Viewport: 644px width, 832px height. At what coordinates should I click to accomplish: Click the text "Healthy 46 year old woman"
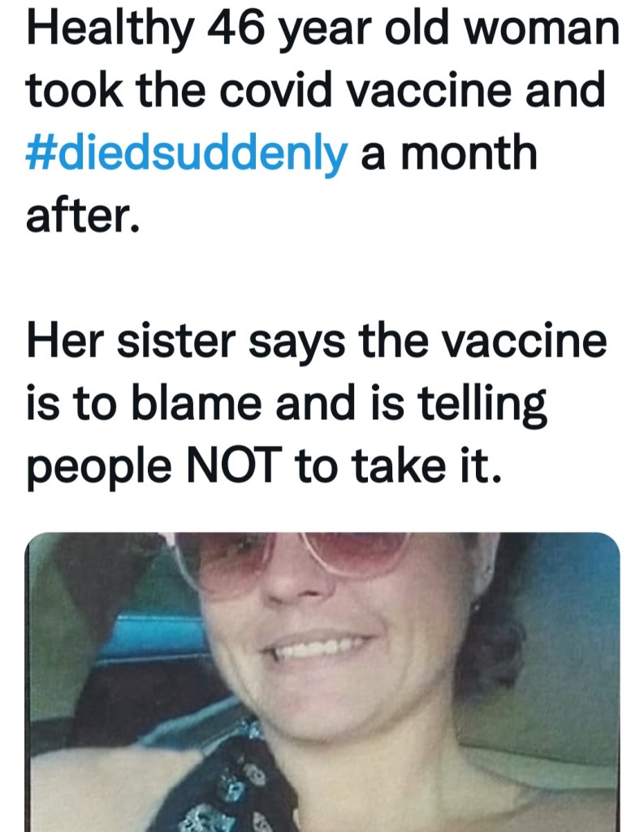pyautogui.click(x=322, y=31)
